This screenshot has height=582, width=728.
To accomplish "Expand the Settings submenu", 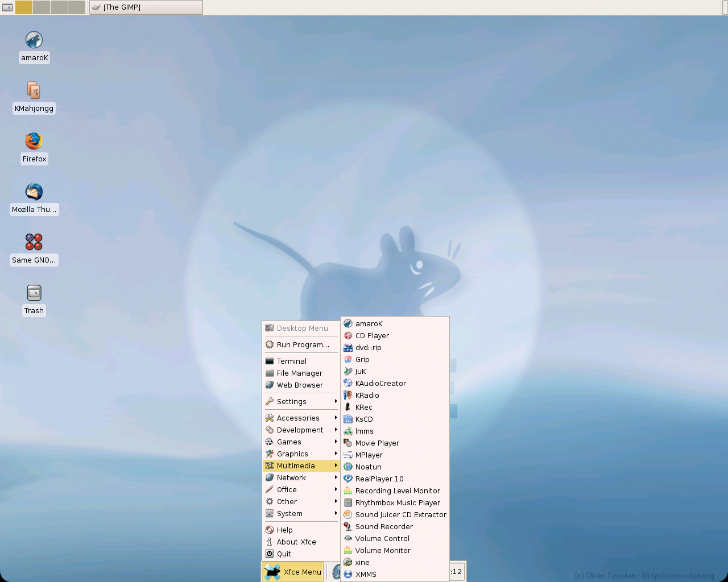I will tap(301, 401).
